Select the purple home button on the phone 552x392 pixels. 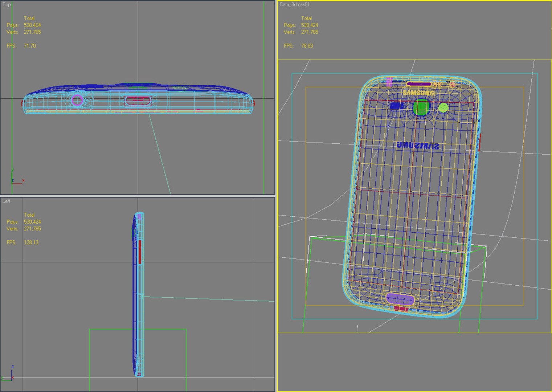coord(400,299)
